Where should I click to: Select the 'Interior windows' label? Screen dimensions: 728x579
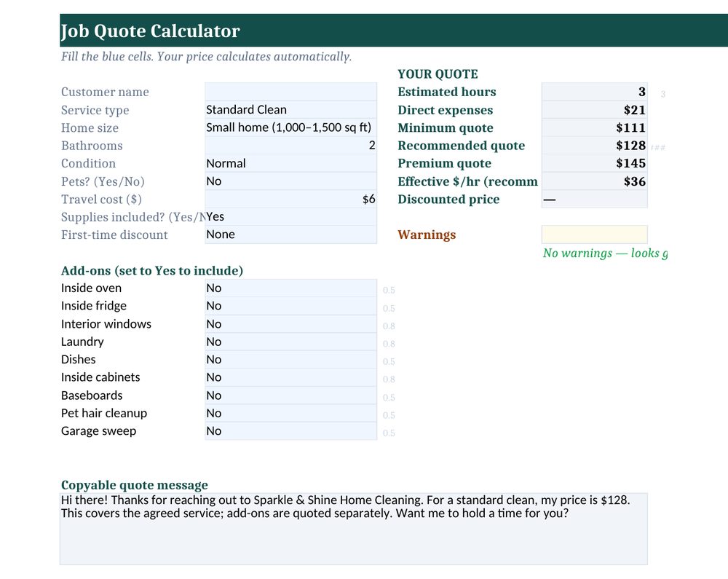coord(106,324)
